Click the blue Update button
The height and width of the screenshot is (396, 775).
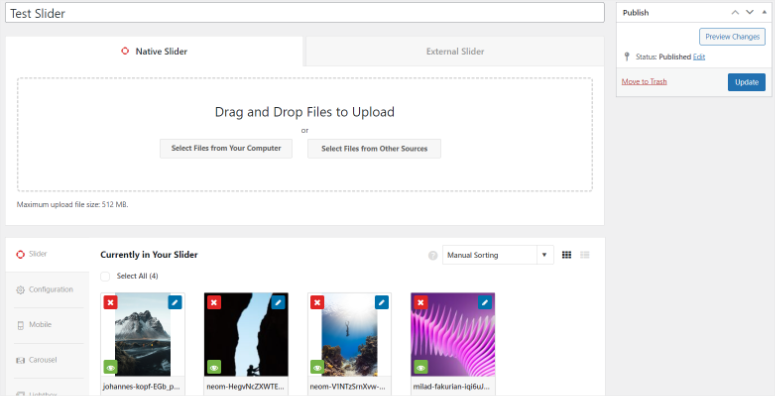[x=746, y=82]
